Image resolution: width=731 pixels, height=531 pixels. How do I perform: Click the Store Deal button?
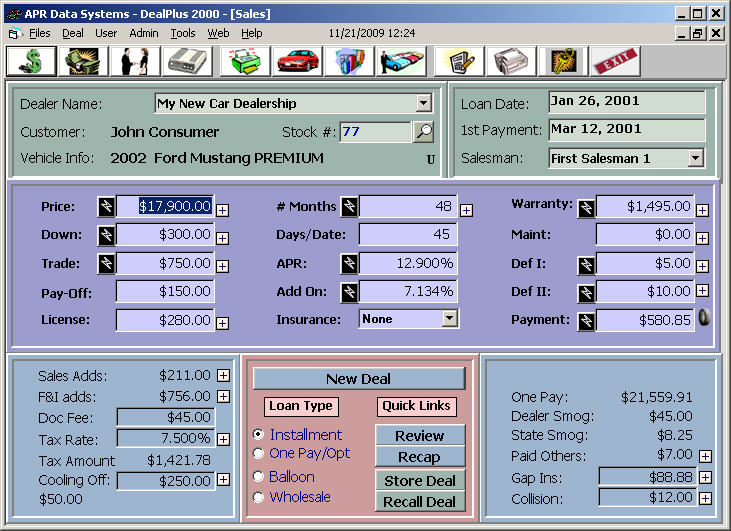coord(420,481)
